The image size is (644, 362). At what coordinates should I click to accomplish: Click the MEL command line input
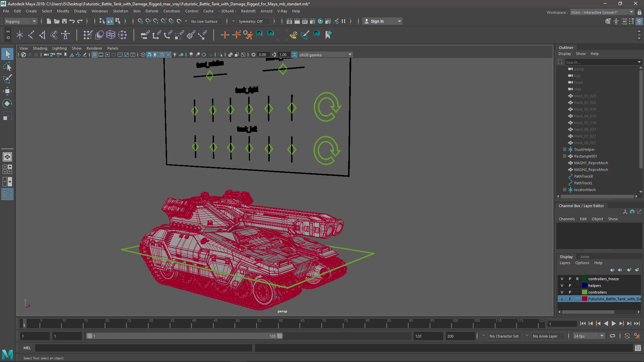coord(144,348)
